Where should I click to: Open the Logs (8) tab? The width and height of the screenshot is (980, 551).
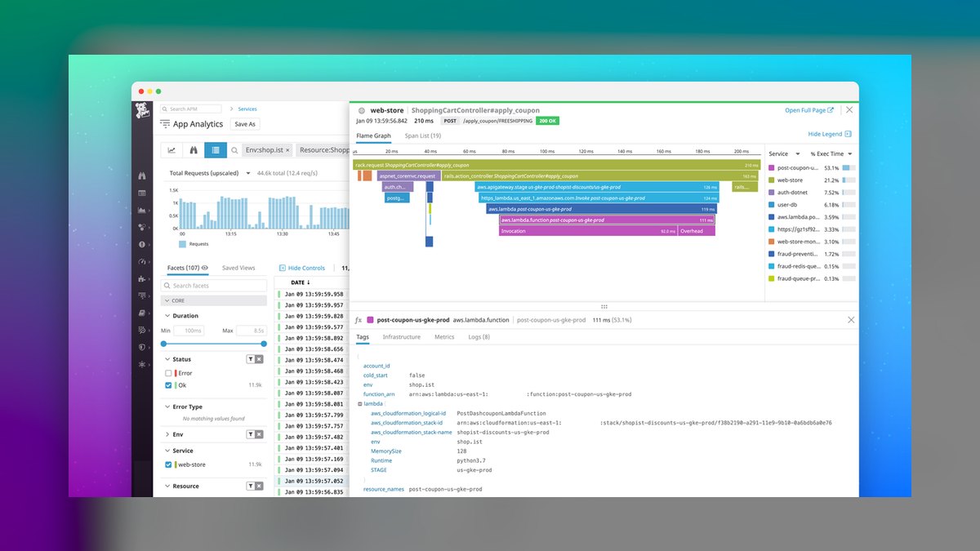tap(479, 336)
